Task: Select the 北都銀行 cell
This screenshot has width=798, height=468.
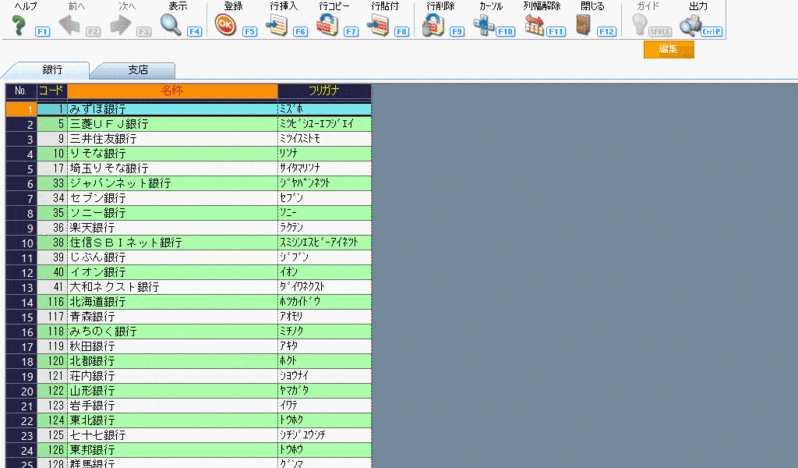Action: pos(173,361)
